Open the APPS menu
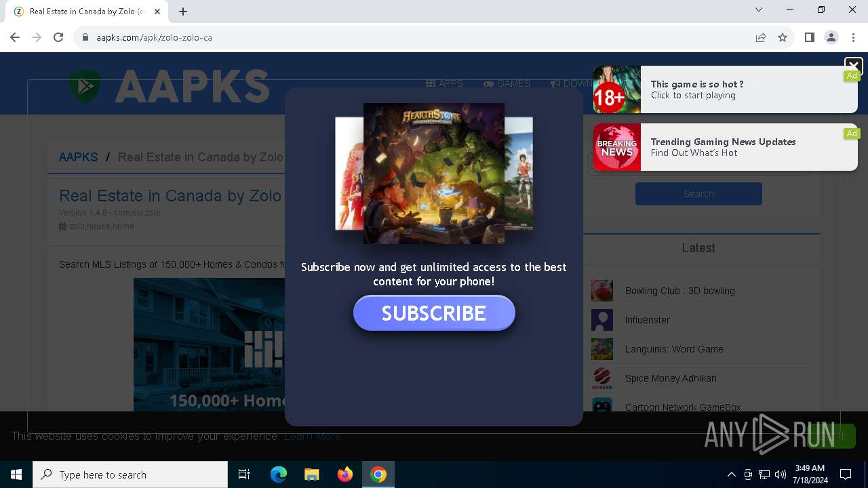 pos(444,83)
